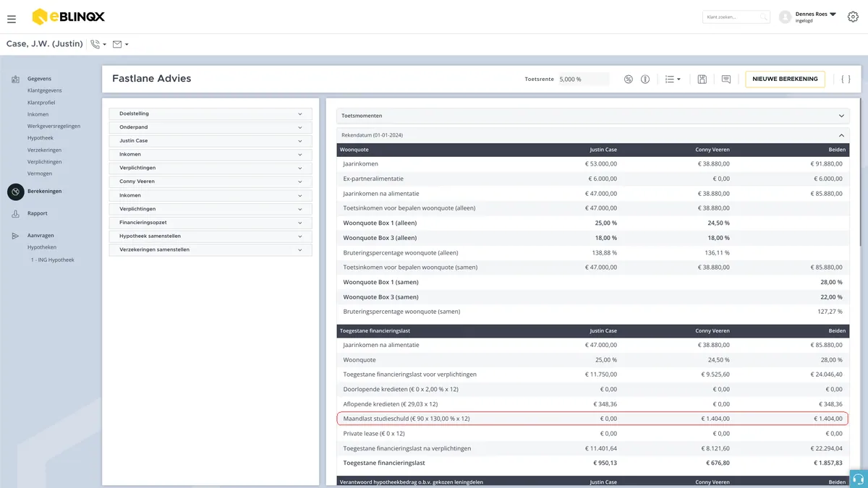Click the Berekeningen calculator icon
868x488 pixels.
(15, 192)
